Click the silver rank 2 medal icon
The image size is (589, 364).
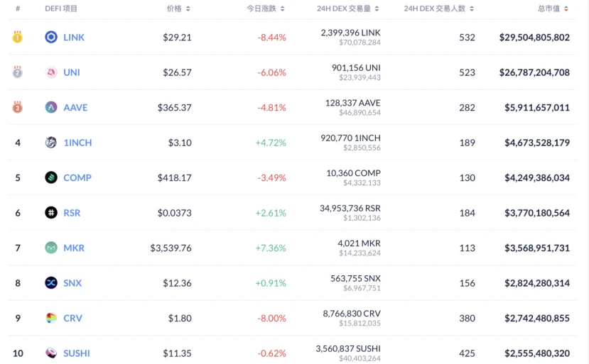(17, 72)
